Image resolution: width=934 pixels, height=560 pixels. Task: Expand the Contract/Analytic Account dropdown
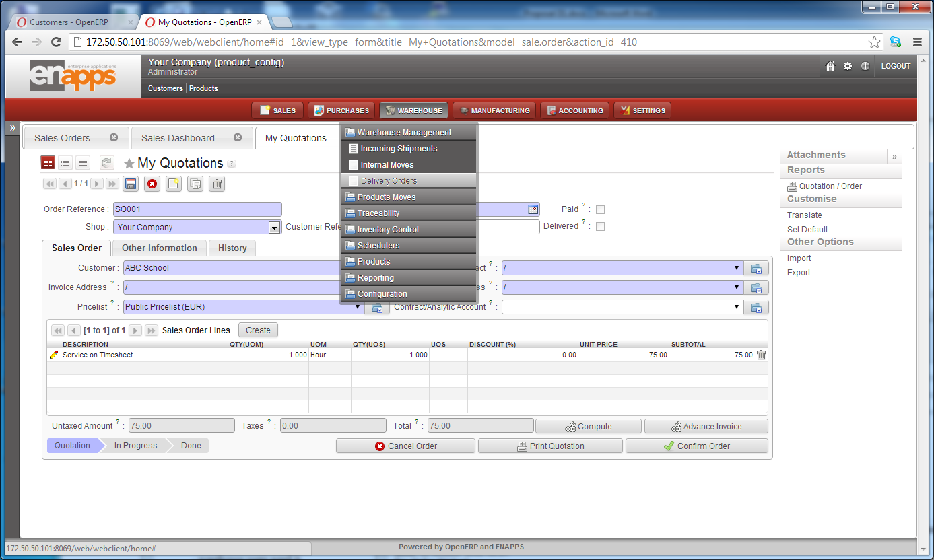click(x=737, y=307)
